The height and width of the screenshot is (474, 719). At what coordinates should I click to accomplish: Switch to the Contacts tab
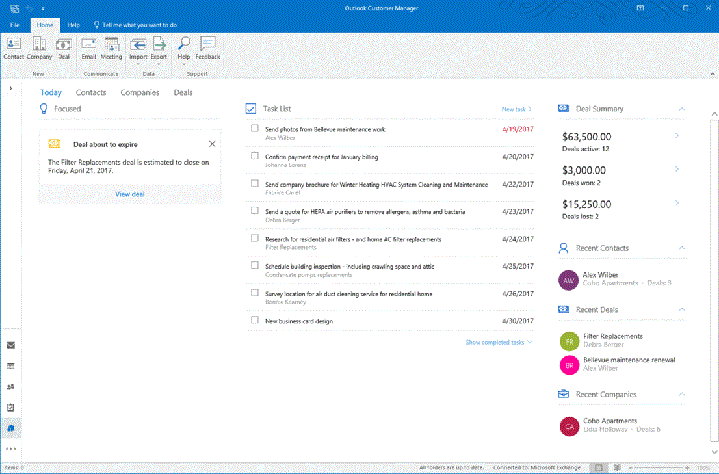tap(91, 93)
